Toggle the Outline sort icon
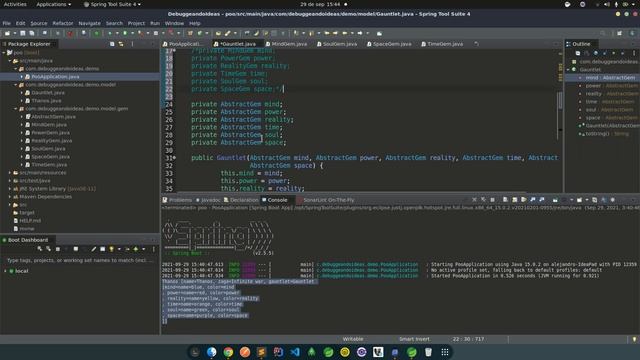 tap(587, 53)
